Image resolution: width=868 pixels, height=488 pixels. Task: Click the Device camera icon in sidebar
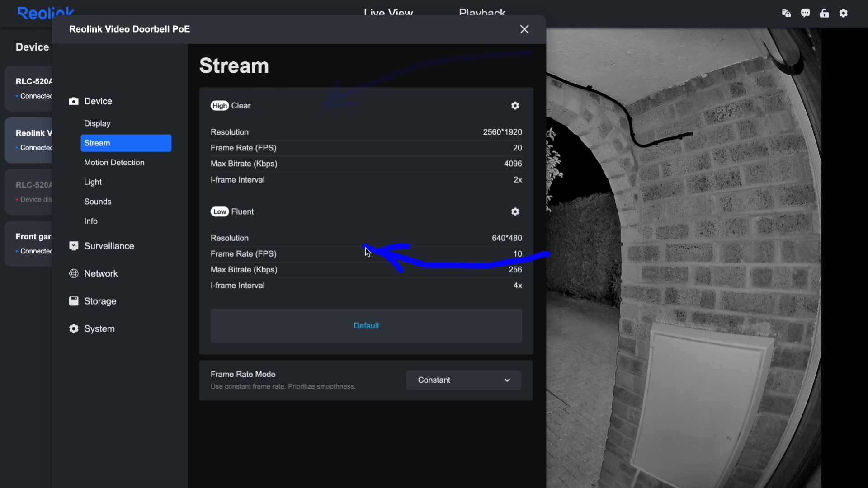click(x=74, y=101)
